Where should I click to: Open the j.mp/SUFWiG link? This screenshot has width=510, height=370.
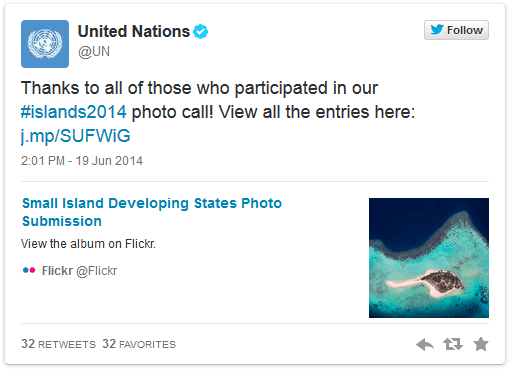pos(75,136)
